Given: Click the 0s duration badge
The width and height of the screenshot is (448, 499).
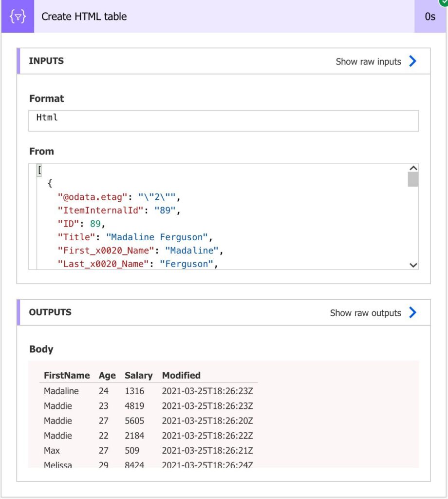Looking at the screenshot, I should point(430,16).
